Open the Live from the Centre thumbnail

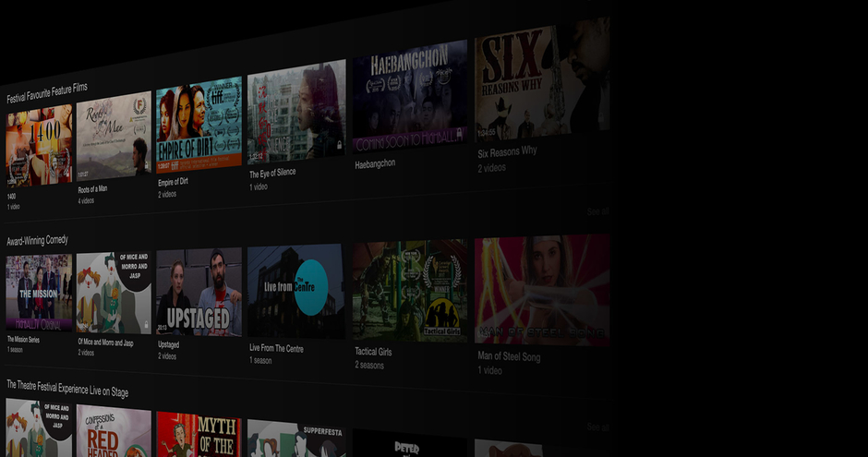pos(296,292)
